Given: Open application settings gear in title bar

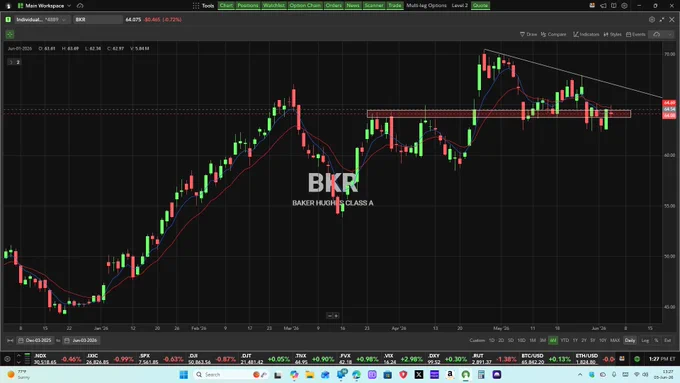Looking at the screenshot, I should pyautogui.click(x=624, y=6).
